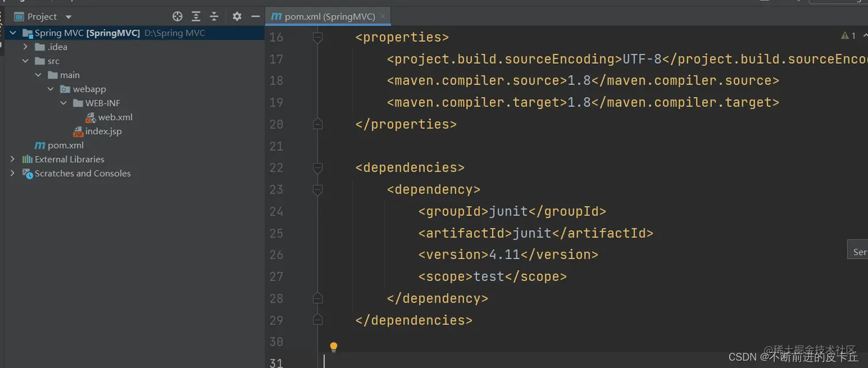Collapse the WEB-INF folder
The height and width of the screenshot is (368, 868).
[63, 103]
